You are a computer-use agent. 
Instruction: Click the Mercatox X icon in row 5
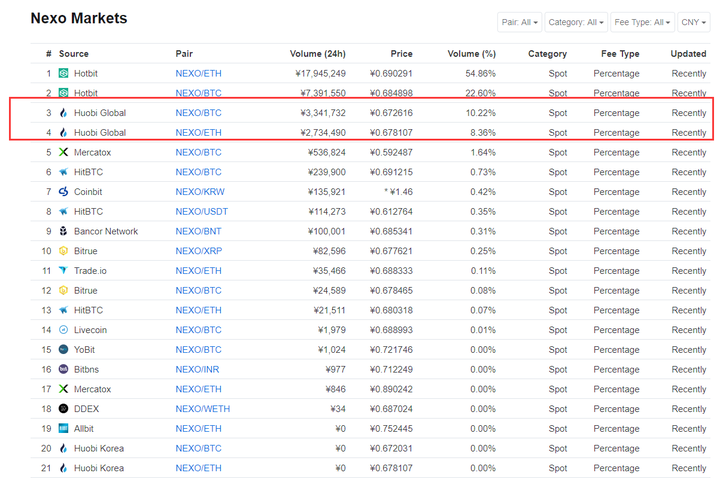click(63, 152)
